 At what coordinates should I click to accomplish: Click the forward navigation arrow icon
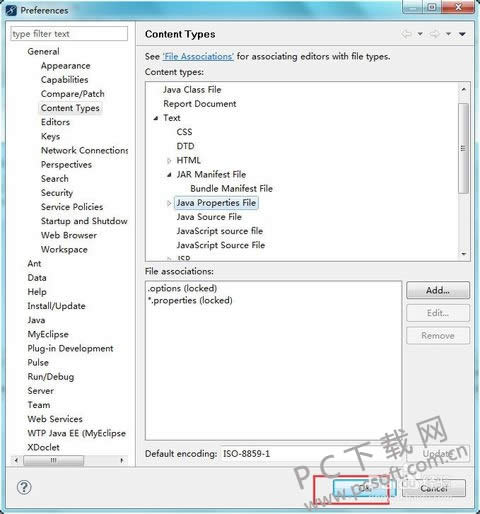coord(434,34)
